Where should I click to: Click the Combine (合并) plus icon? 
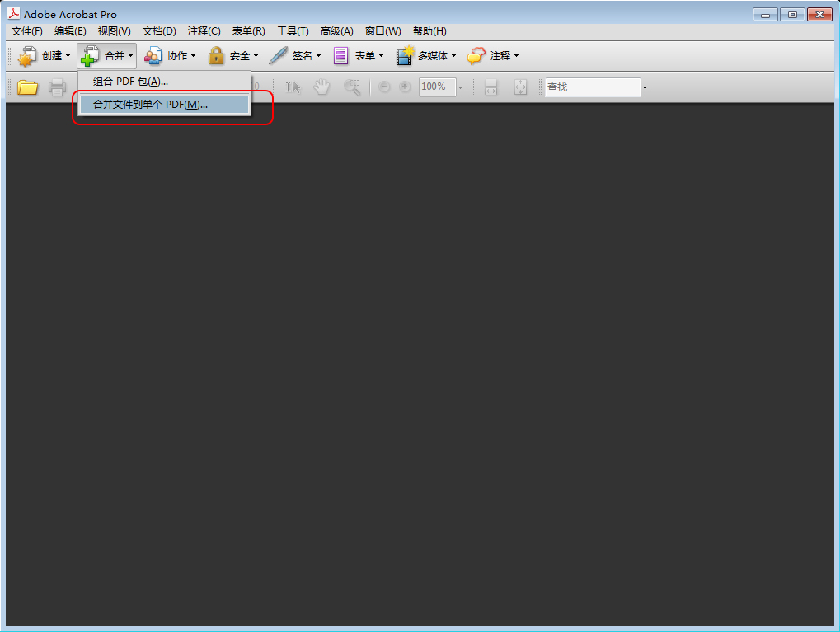pos(90,56)
